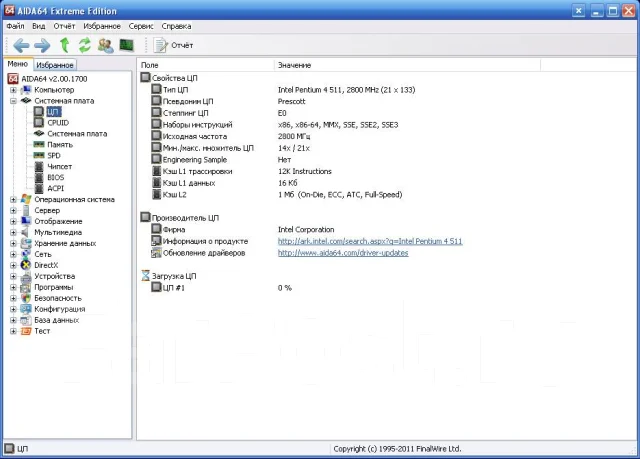
Task: Select the Чипсет chip icon
Action: (x=39, y=166)
